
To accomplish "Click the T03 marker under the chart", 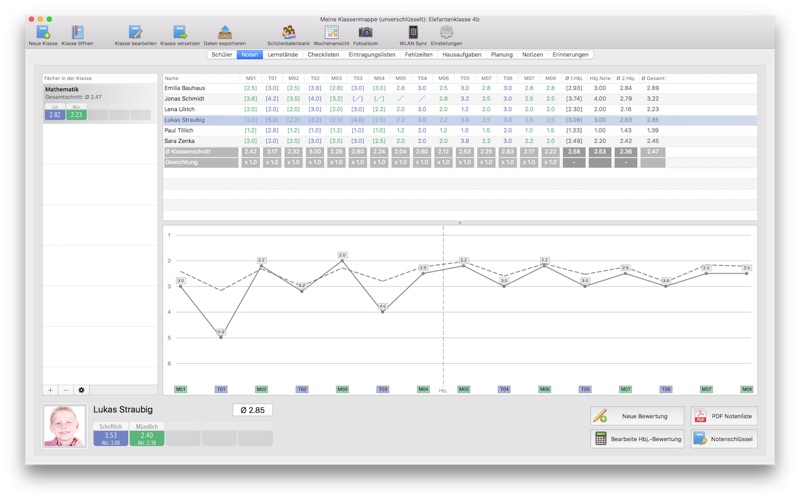I will (383, 389).
